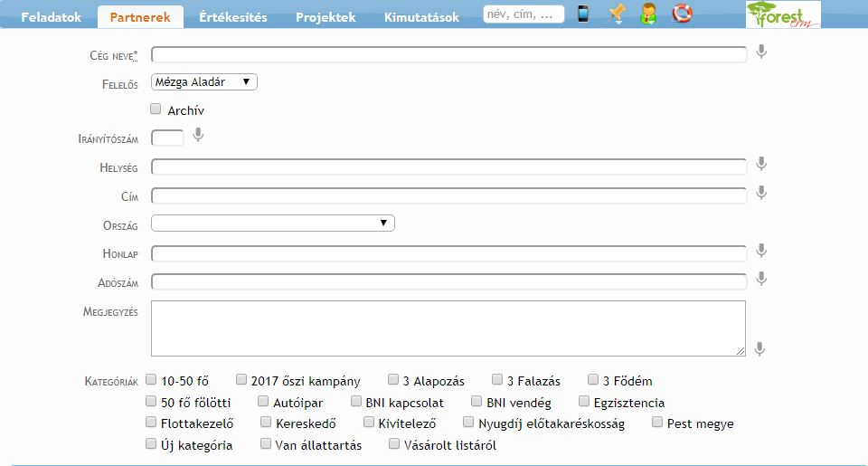Tick the Archív checkbox

coord(156,109)
